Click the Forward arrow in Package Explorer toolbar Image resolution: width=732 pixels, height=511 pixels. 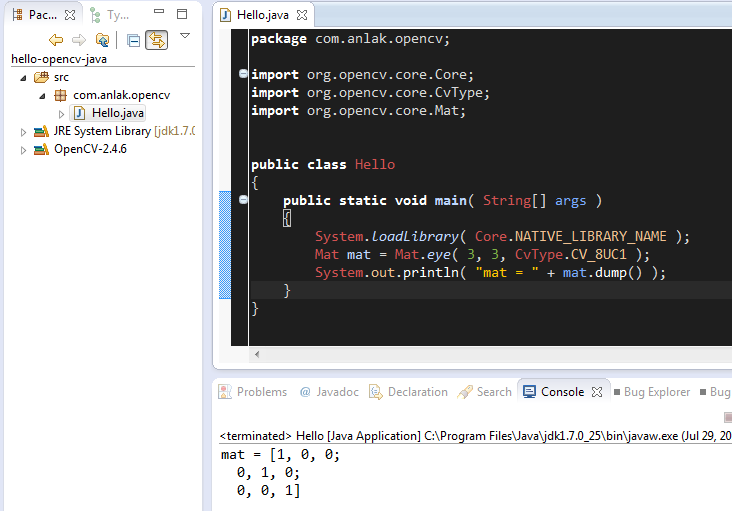[x=78, y=40]
